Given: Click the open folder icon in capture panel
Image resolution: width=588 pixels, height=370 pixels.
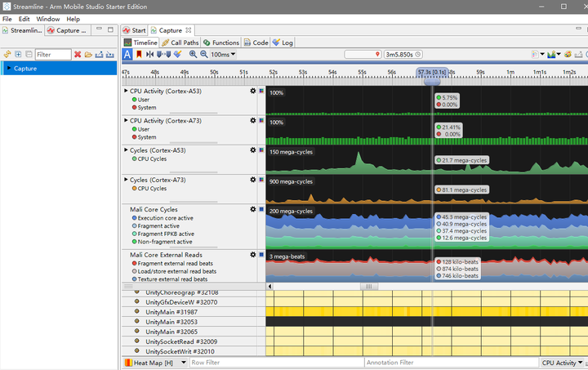Looking at the screenshot, I should pyautogui.click(x=88, y=55).
